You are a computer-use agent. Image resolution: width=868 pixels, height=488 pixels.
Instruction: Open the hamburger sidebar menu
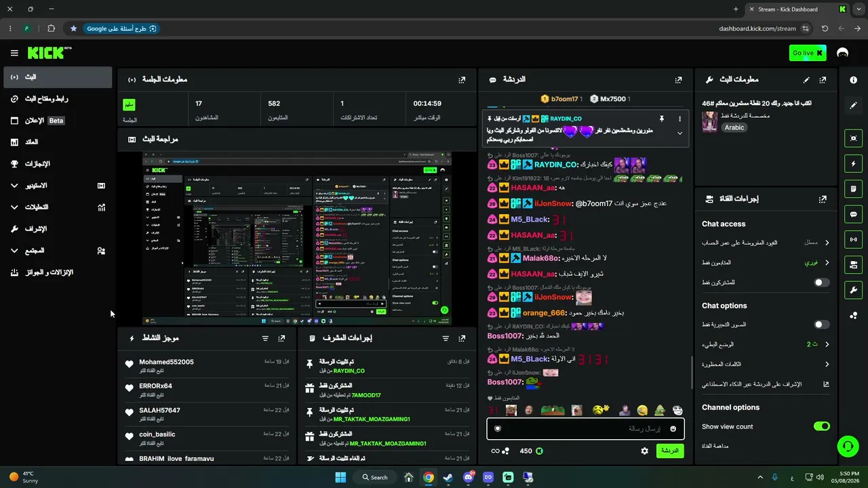tap(14, 53)
